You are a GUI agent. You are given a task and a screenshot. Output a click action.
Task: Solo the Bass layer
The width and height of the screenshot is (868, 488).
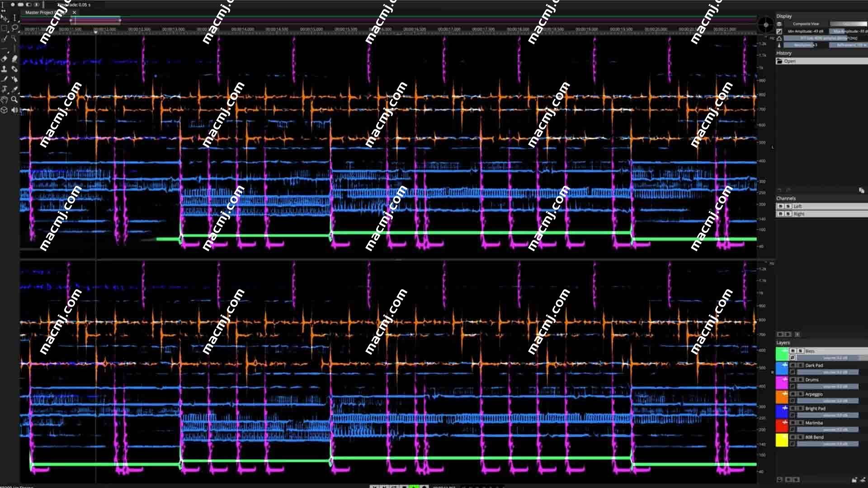tap(800, 351)
